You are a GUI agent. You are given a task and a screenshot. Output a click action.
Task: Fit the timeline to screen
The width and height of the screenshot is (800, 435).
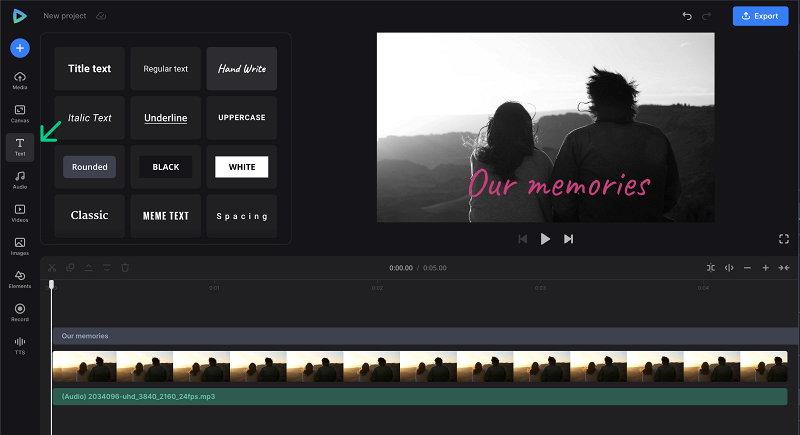coord(784,267)
